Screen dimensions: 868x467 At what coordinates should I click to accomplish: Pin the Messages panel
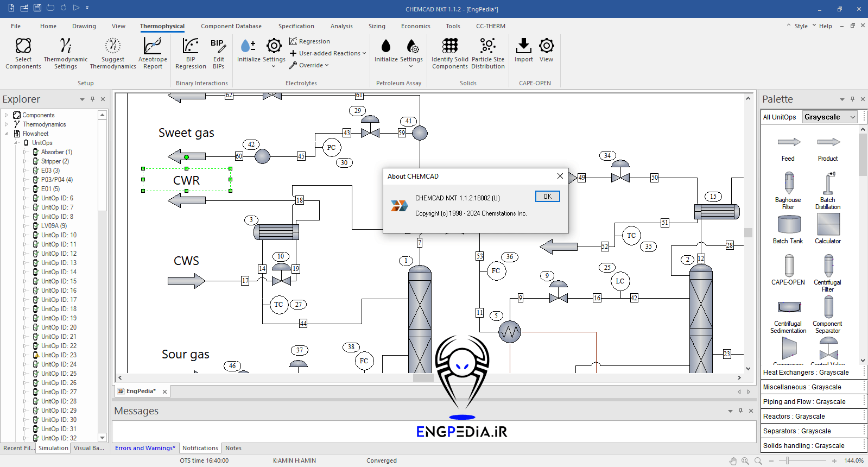(740, 411)
